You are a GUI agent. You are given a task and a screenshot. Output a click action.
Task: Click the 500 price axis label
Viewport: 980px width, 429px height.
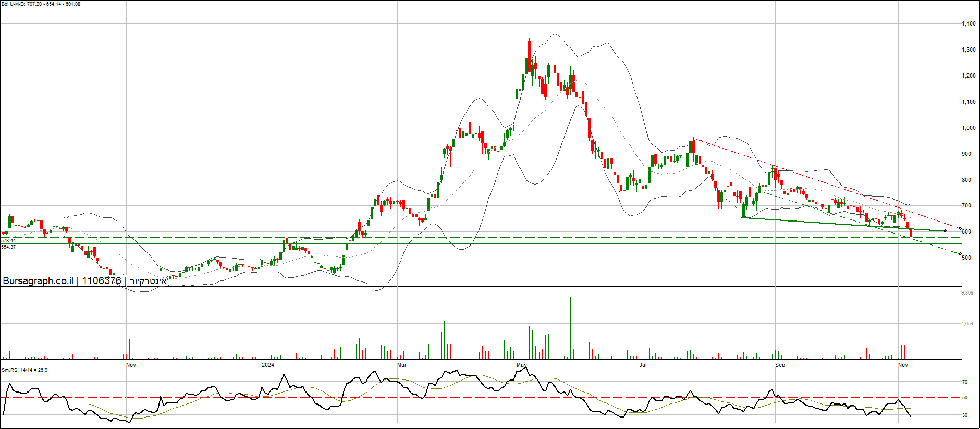tap(966, 258)
